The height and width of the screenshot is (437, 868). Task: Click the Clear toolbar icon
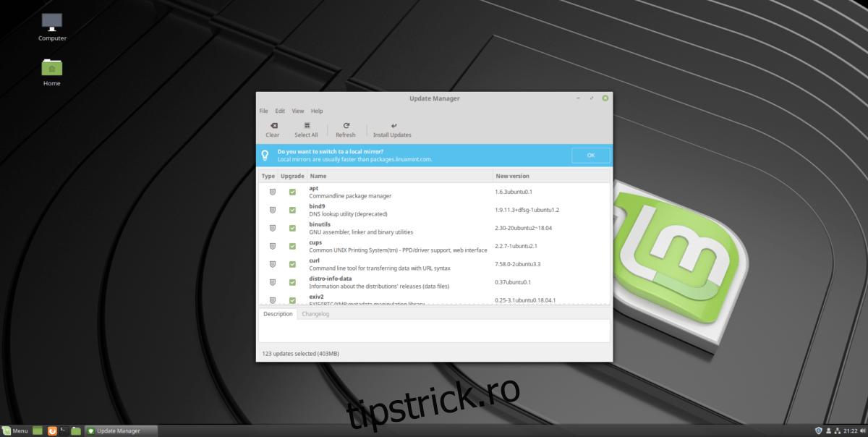273,126
